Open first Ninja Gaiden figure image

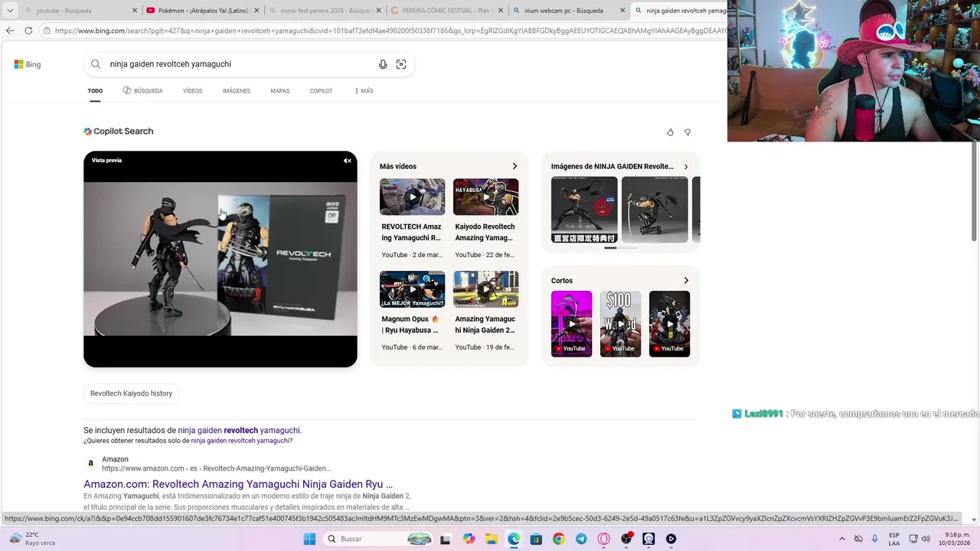point(584,210)
